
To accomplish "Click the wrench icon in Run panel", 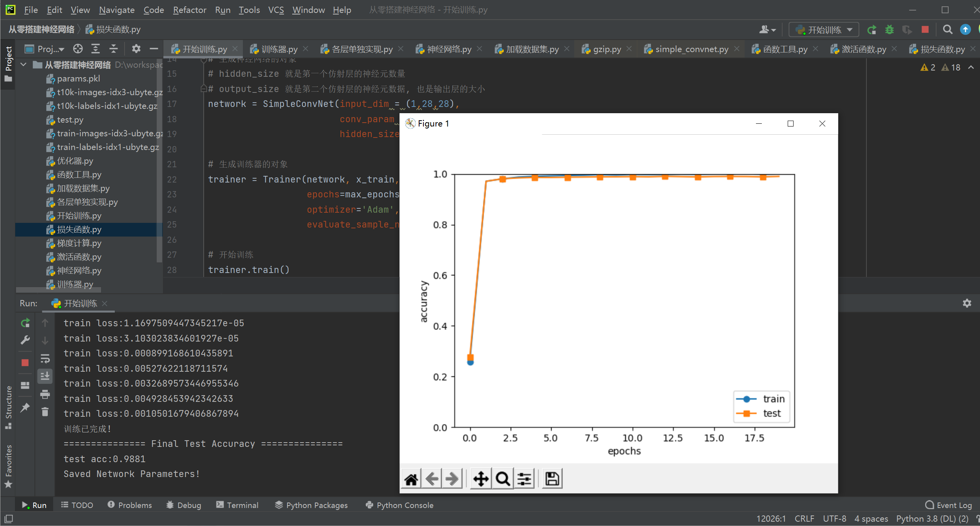I will pyautogui.click(x=25, y=340).
